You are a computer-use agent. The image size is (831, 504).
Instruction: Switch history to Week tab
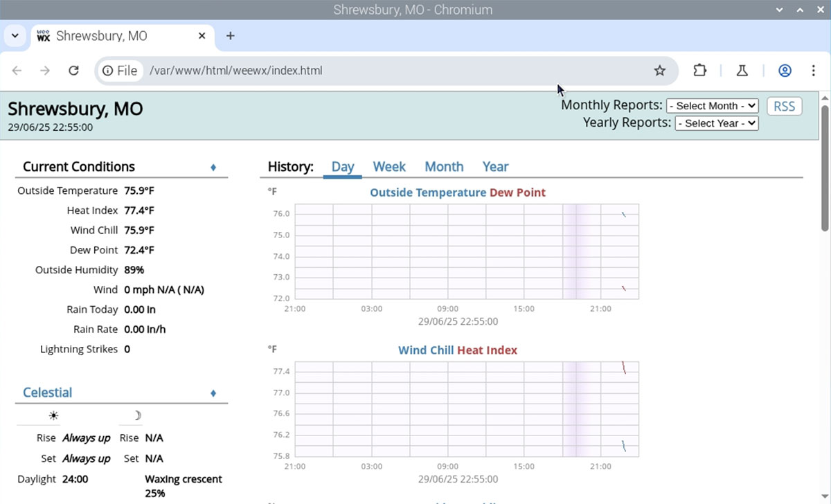pyautogui.click(x=389, y=167)
